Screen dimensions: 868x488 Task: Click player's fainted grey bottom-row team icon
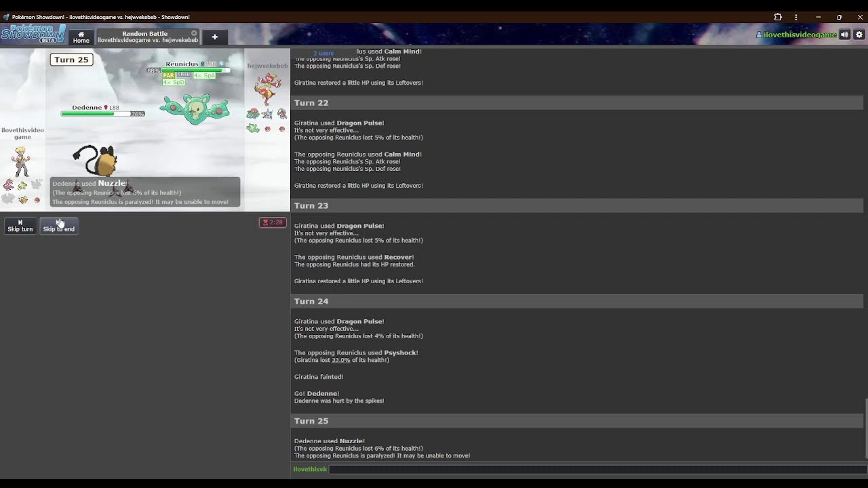tap(8, 199)
